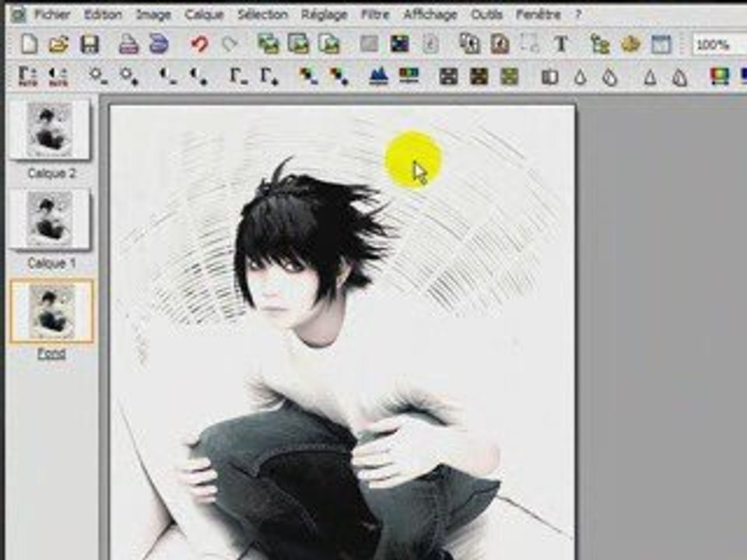The width and height of the screenshot is (747, 560).
Task: Open the automation batch gear icon
Action: pyautogui.click(x=630, y=44)
